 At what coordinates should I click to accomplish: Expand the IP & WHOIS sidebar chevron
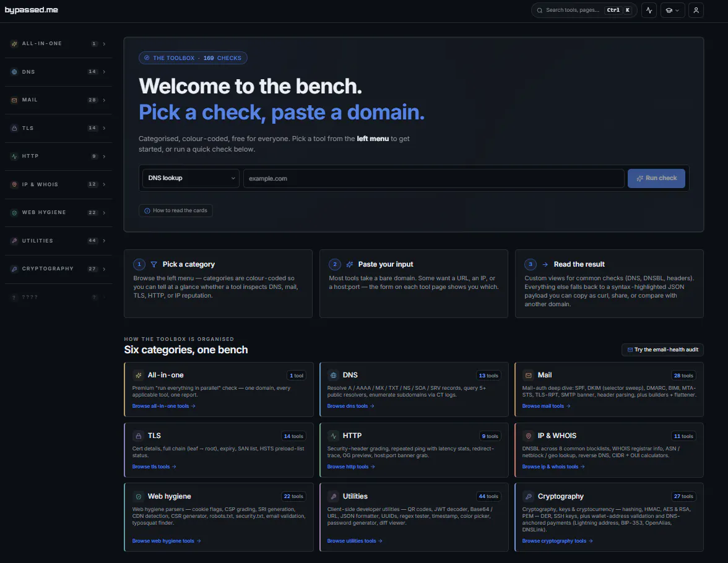point(104,185)
